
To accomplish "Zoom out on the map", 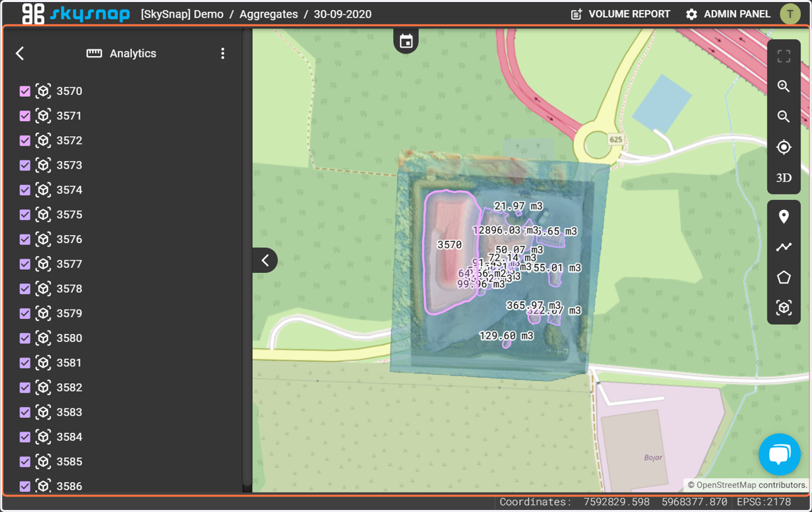I will pos(784,116).
